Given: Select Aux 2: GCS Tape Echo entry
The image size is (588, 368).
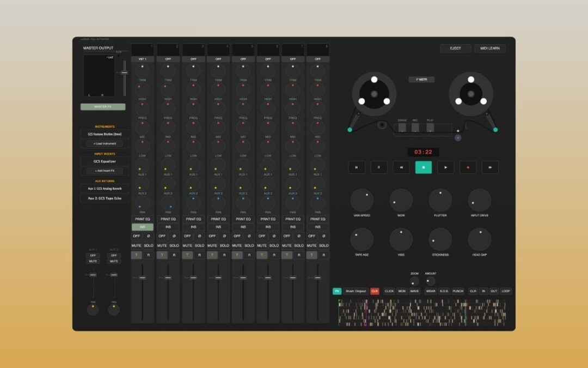Looking at the screenshot, I should [105, 198].
